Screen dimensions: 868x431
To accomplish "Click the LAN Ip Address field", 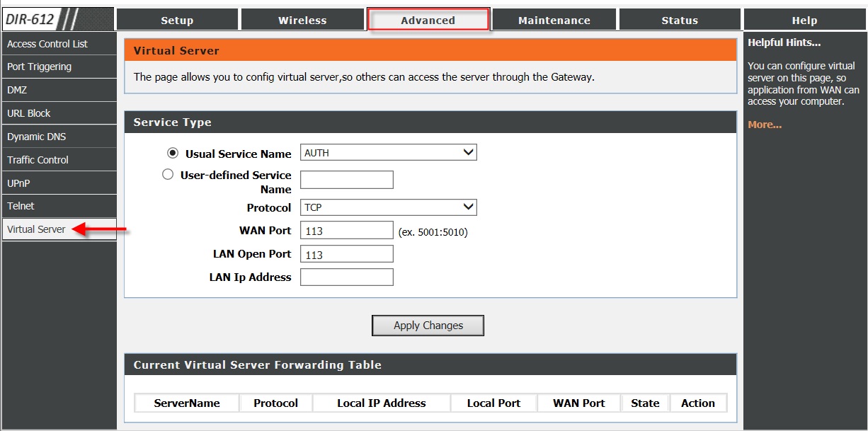I will tap(347, 277).
